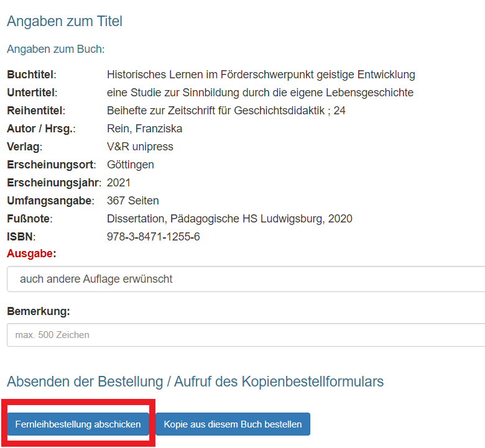Click the Angaben zum Titel heading
The width and height of the screenshot is (485, 448).
pyautogui.click(x=65, y=21)
